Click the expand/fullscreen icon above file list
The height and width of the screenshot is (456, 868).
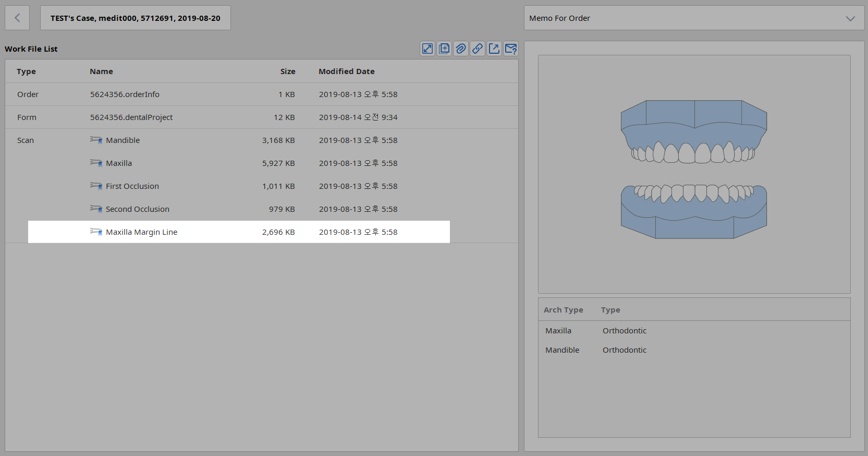(x=427, y=49)
